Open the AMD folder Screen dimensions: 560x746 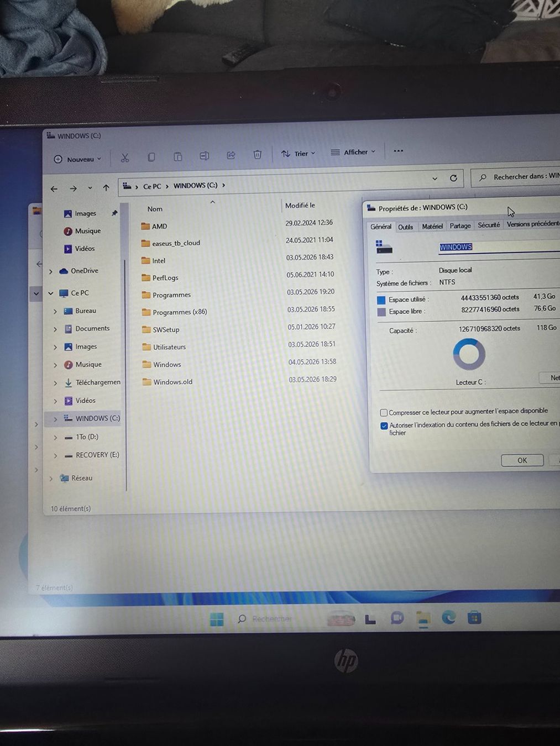click(x=159, y=226)
